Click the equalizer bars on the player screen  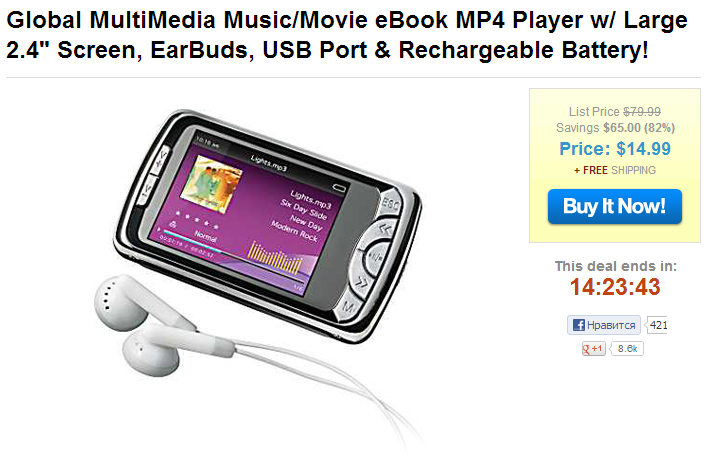tap(275, 258)
